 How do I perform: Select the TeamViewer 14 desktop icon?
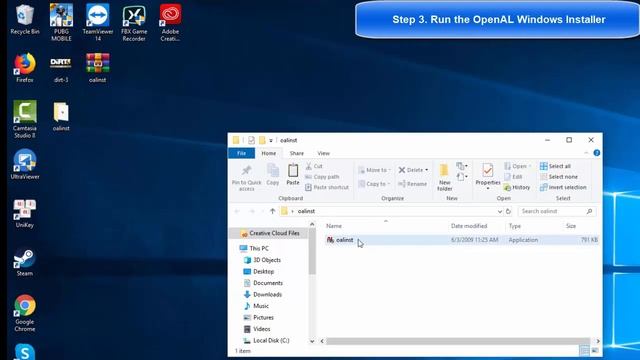(98, 22)
